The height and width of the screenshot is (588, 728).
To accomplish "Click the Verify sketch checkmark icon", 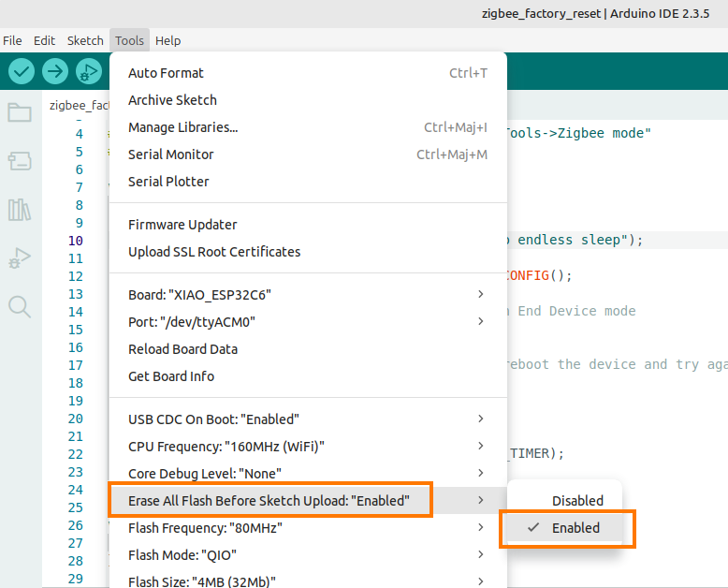I will pyautogui.click(x=22, y=71).
